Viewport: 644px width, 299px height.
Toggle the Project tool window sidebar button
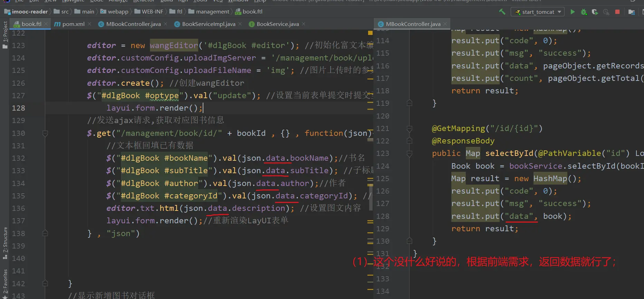(5, 35)
